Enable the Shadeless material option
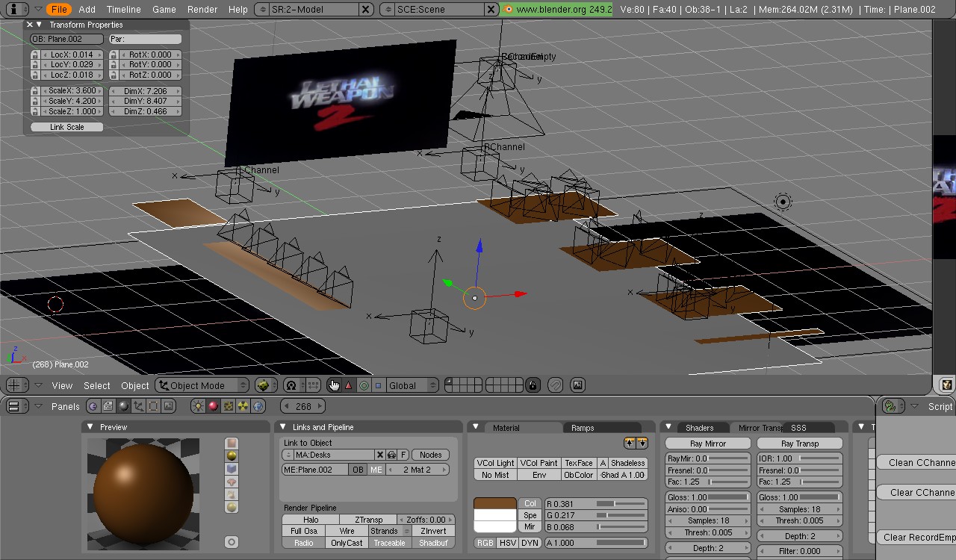Viewport: 956px width, 560px height. click(627, 463)
